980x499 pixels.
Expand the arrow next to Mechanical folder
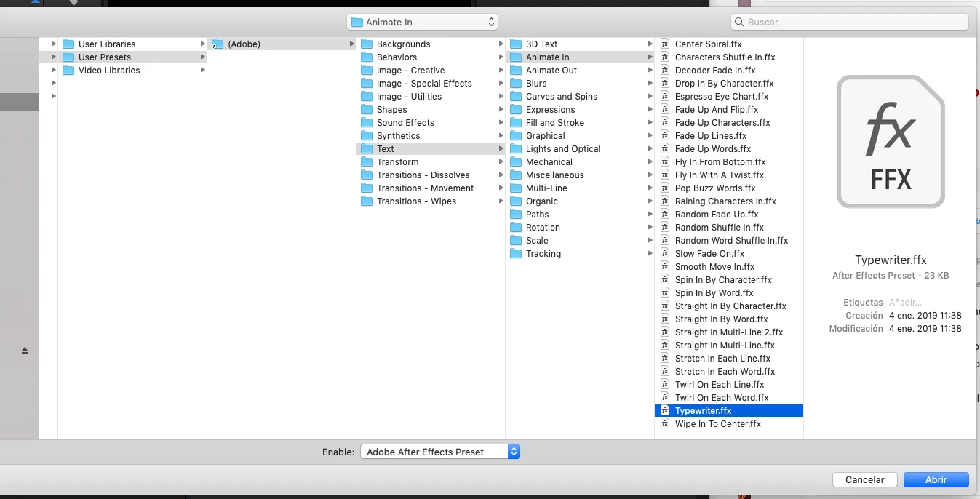650,161
